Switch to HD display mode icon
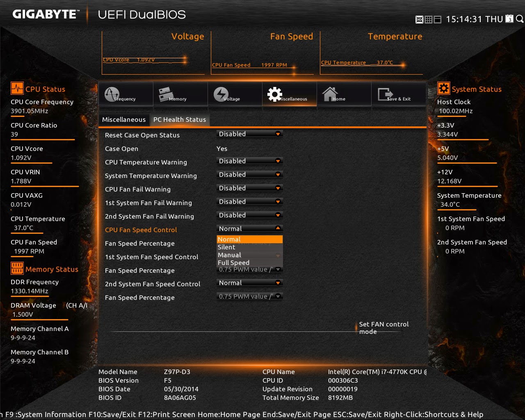 point(420,19)
